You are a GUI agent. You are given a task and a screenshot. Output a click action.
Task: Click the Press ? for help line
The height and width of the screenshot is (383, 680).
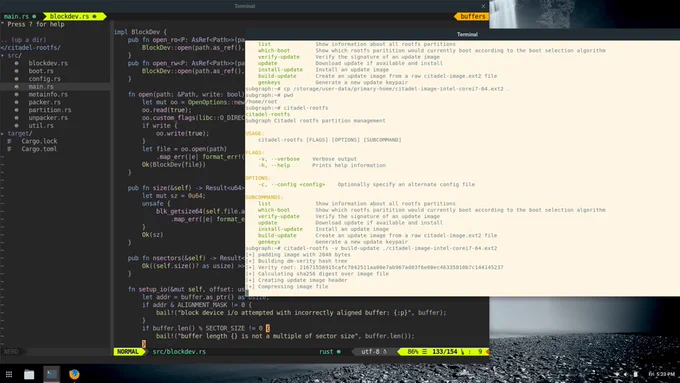(x=33, y=24)
